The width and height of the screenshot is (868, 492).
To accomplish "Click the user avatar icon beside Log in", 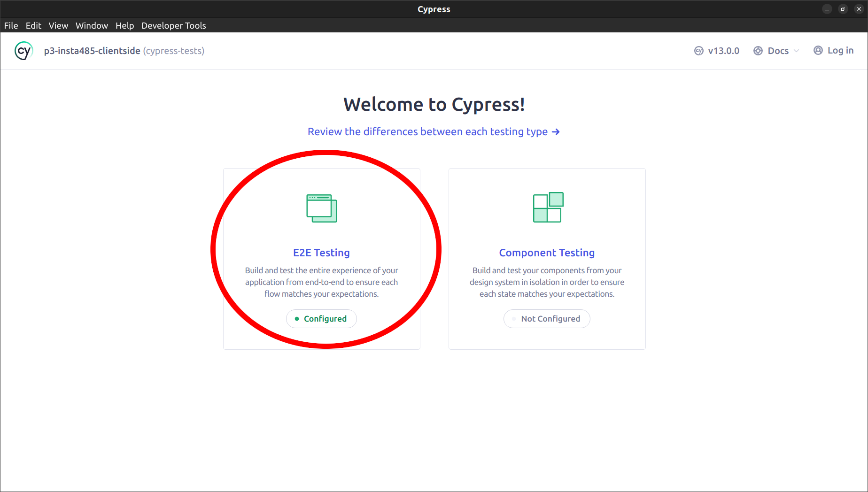I will [818, 50].
